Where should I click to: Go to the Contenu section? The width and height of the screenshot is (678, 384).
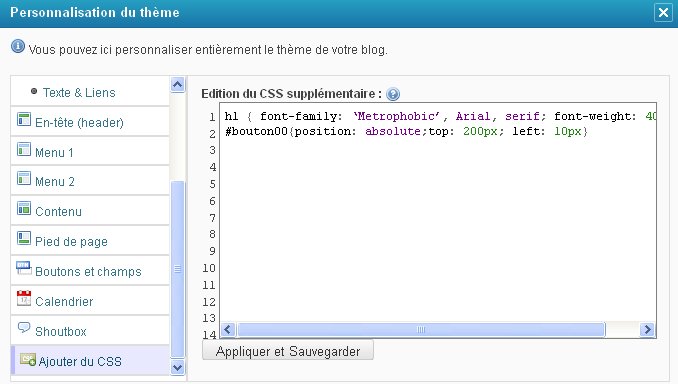(90, 211)
